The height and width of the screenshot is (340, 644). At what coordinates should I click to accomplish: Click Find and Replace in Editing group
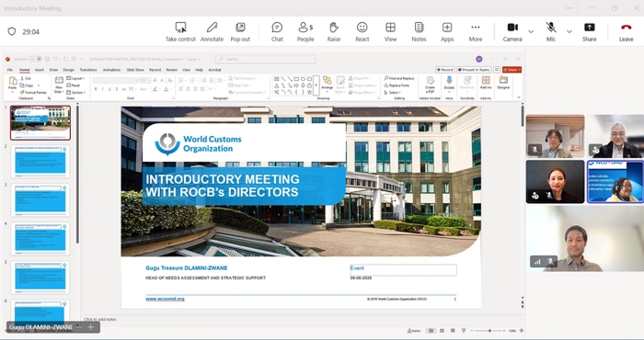point(398,78)
